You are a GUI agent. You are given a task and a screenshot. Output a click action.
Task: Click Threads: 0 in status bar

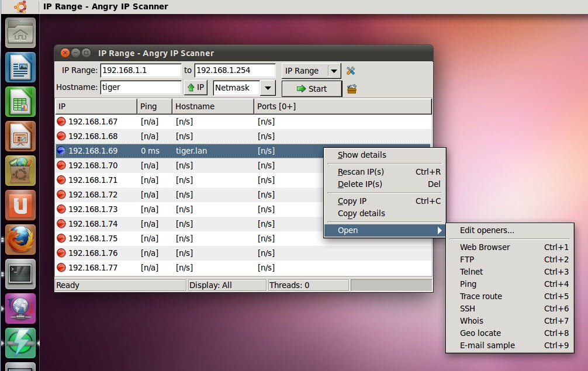pos(308,285)
